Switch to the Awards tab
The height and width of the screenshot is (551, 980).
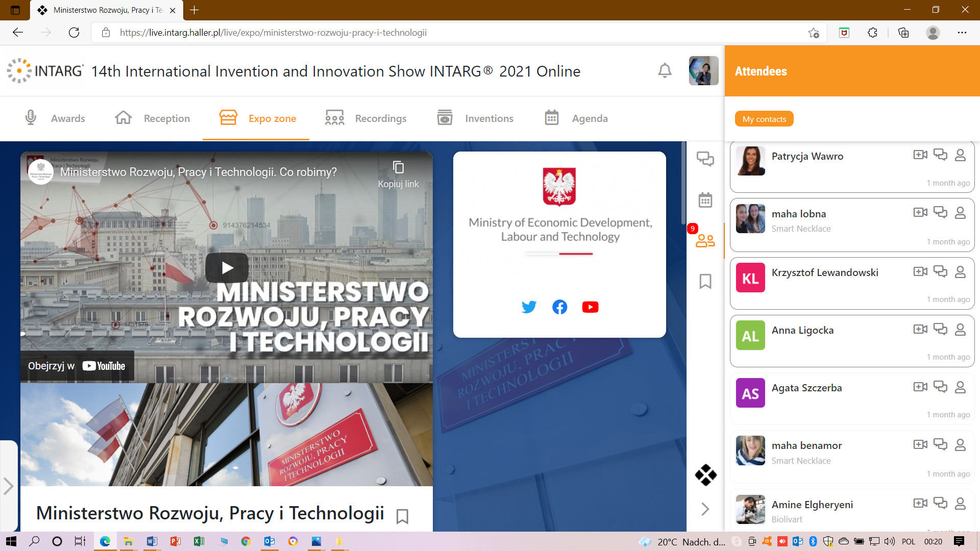click(x=55, y=118)
